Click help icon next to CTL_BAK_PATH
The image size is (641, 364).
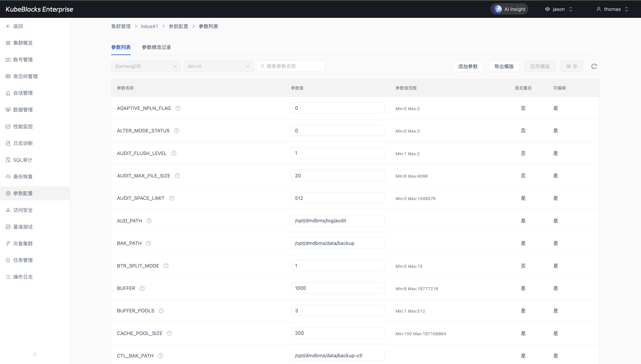coord(160,356)
